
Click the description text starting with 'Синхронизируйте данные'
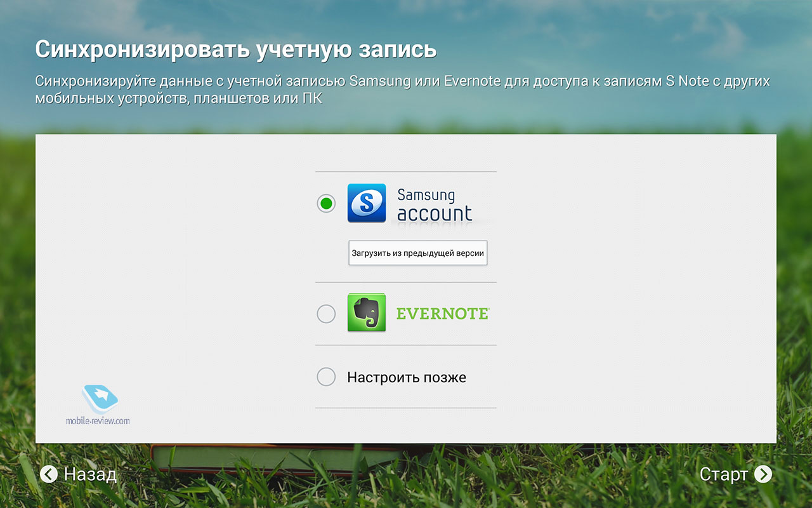[x=403, y=90]
